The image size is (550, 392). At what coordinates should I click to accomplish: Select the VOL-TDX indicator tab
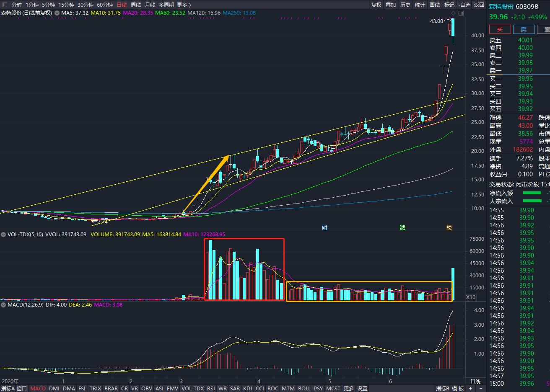[193, 388]
